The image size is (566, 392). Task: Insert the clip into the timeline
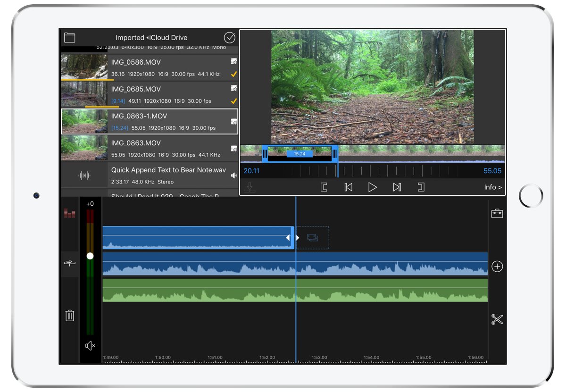click(x=250, y=187)
